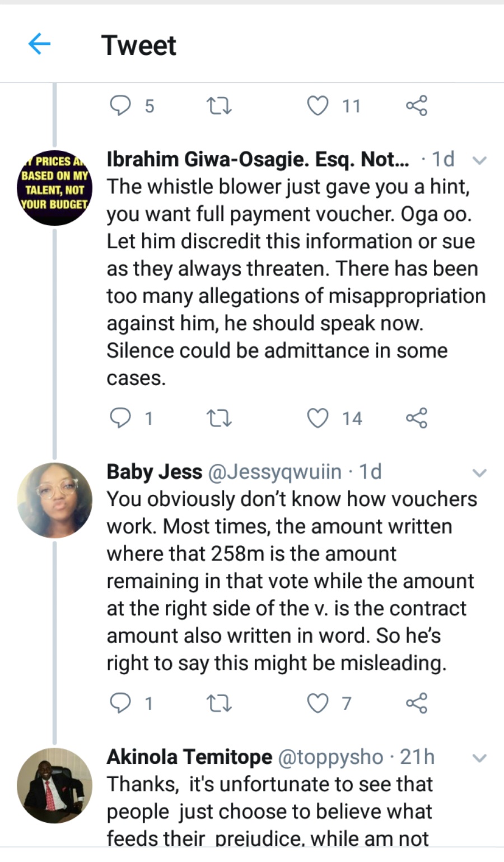Open Akinola Temitope's @toppysho handle
The width and height of the screenshot is (504, 862).
330,757
